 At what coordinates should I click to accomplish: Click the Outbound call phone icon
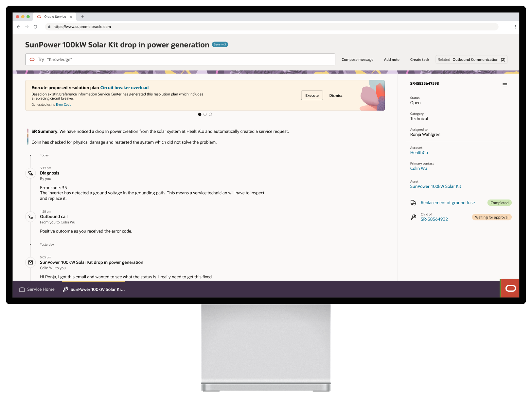click(30, 217)
